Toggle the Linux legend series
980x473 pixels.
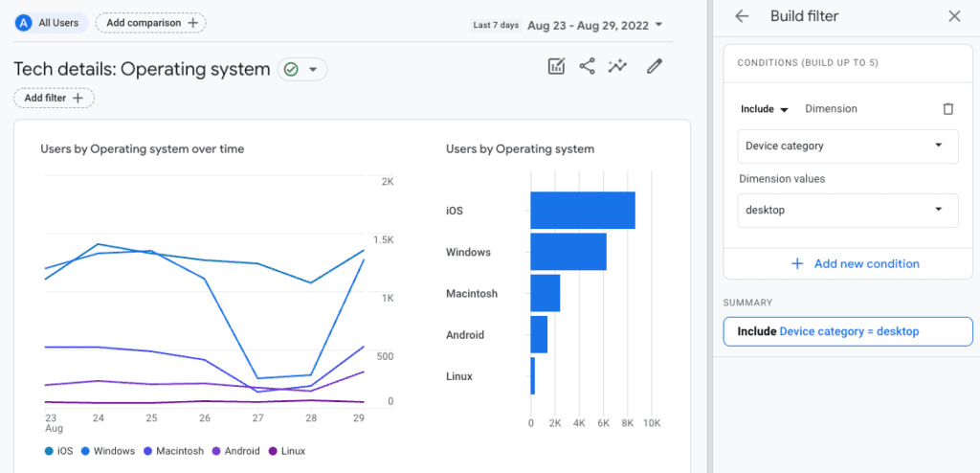tap(287, 450)
